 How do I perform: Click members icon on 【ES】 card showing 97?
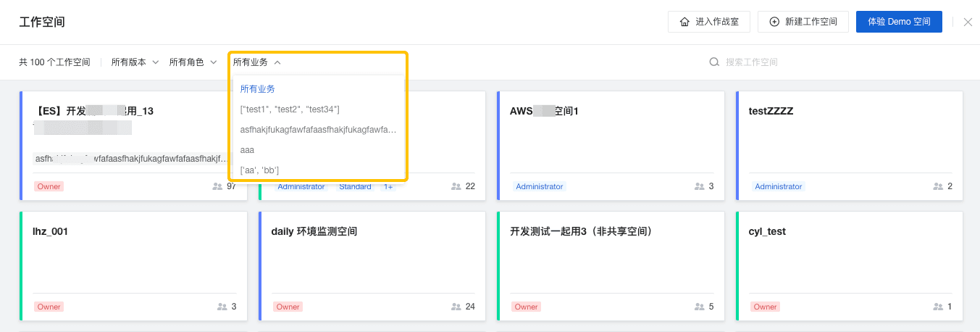point(217,186)
